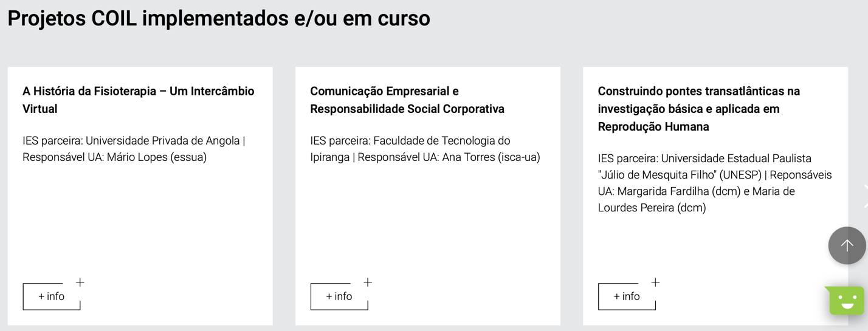Click plus icon on Comunicação Empresarial card

click(368, 282)
